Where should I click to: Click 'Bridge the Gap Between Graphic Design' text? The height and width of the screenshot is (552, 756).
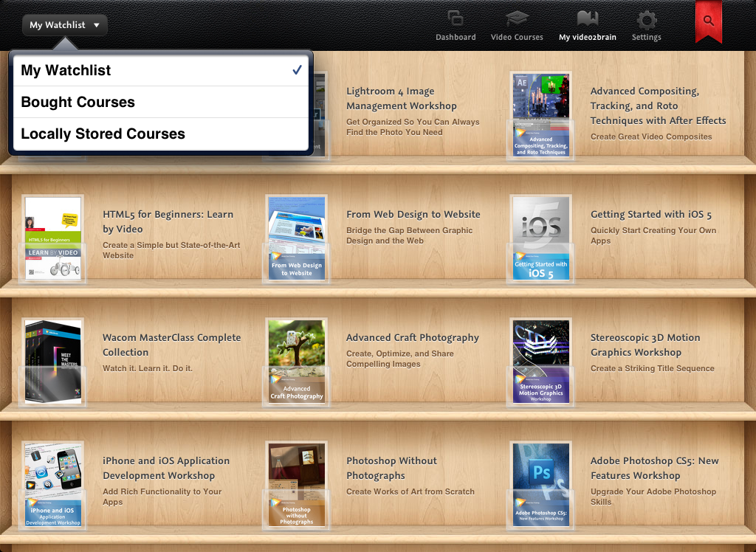[410, 235]
